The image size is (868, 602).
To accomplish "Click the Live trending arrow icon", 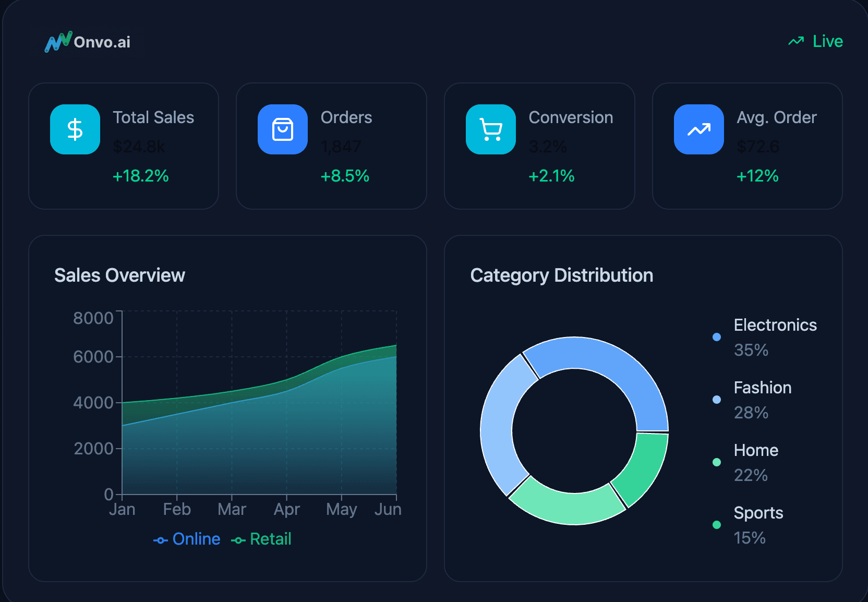I will [x=795, y=41].
